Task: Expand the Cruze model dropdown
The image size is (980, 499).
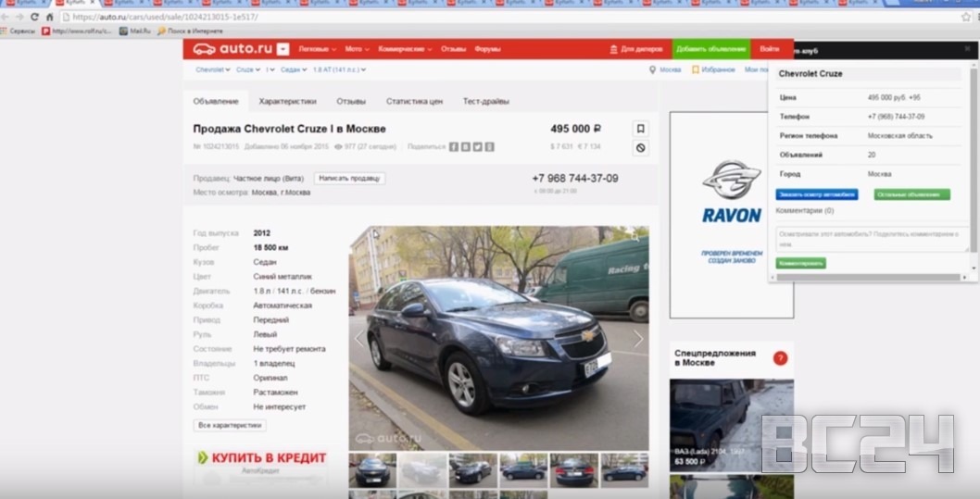Action: 247,69
